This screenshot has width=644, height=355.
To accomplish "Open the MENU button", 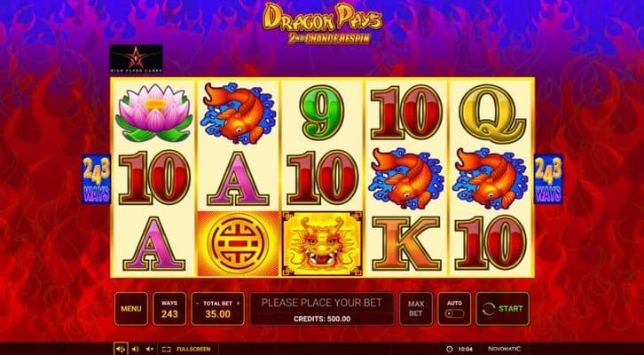I will (x=131, y=309).
